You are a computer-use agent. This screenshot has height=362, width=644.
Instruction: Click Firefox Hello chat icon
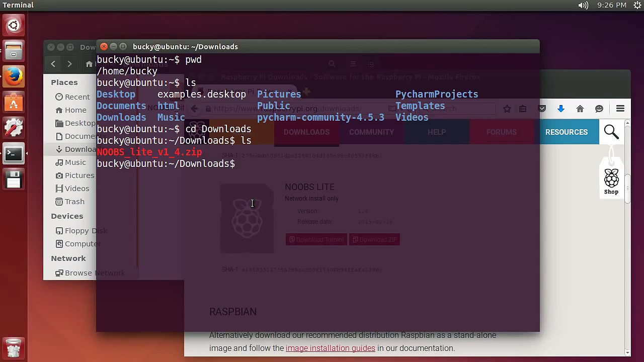point(599,109)
